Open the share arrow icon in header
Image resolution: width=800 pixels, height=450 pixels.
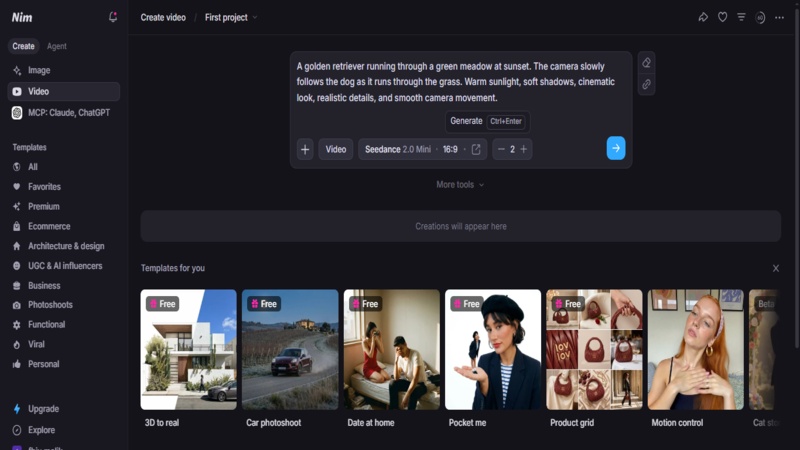(x=703, y=17)
